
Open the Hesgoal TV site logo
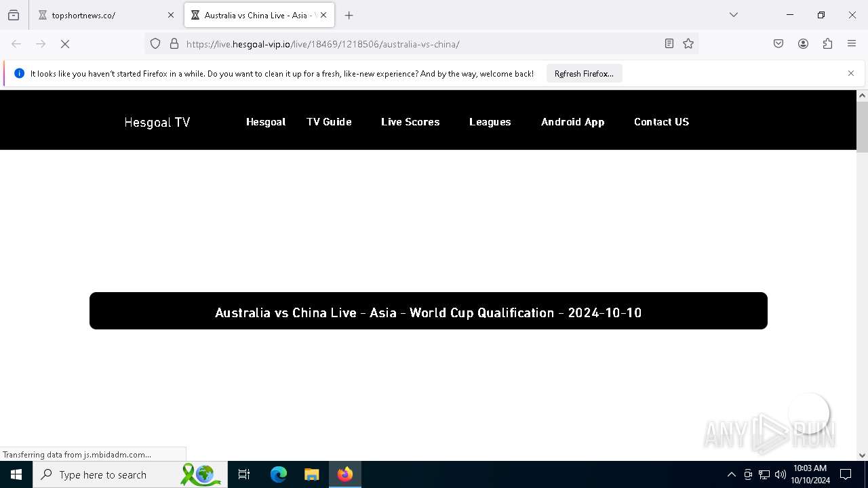point(157,122)
